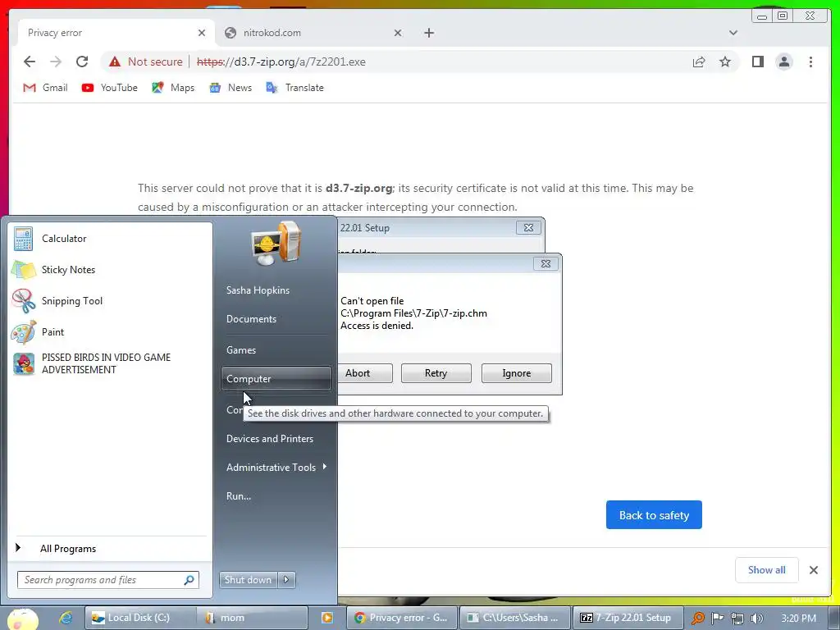
Task: Close the 7-Zip 22.01 Setup window
Action: point(528,228)
